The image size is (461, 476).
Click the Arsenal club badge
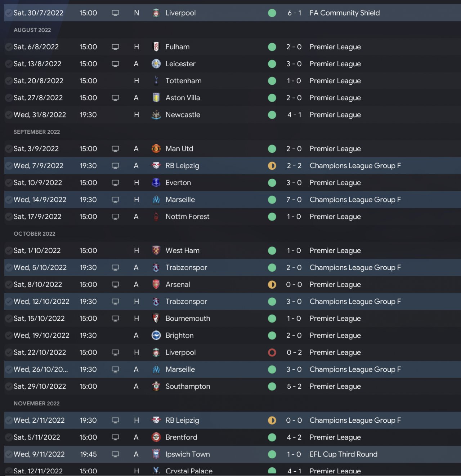[x=156, y=285]
